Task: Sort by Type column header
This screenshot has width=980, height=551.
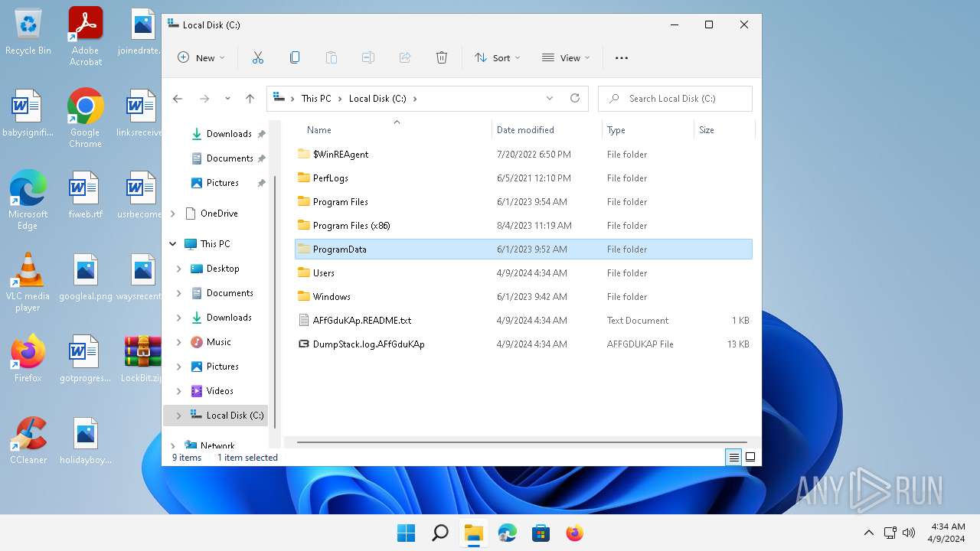Action: [x=648, y=130]
